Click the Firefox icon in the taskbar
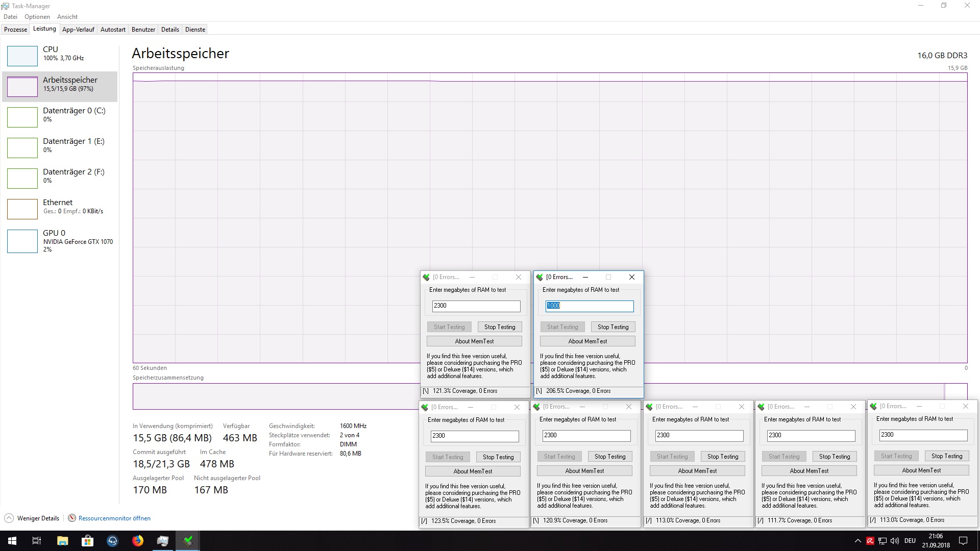The image size is (980, 551). click(138, 541)
